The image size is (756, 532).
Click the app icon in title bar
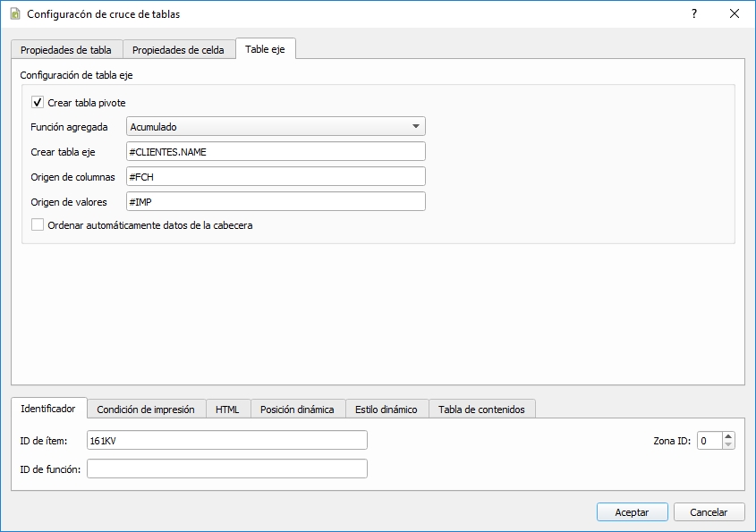point(14,14)
